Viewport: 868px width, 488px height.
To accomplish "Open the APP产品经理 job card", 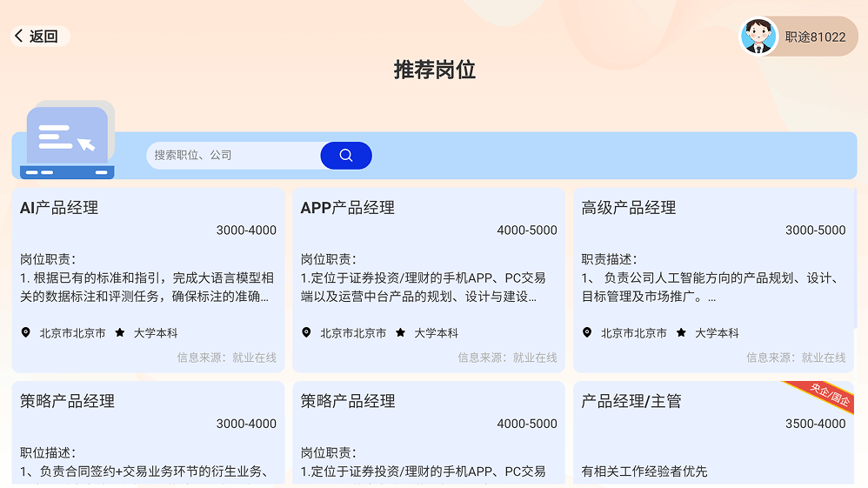I will (429, 280).
